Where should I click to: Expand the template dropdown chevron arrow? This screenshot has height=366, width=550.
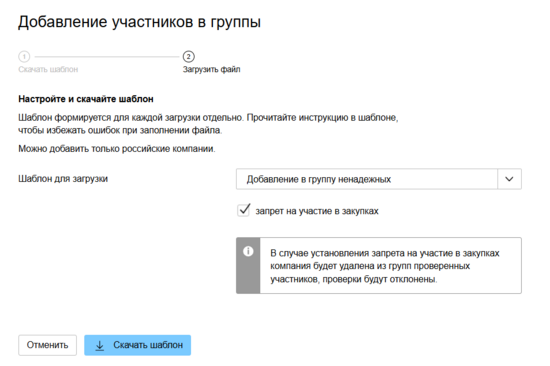pyautogui.click(x=509, y=179)
